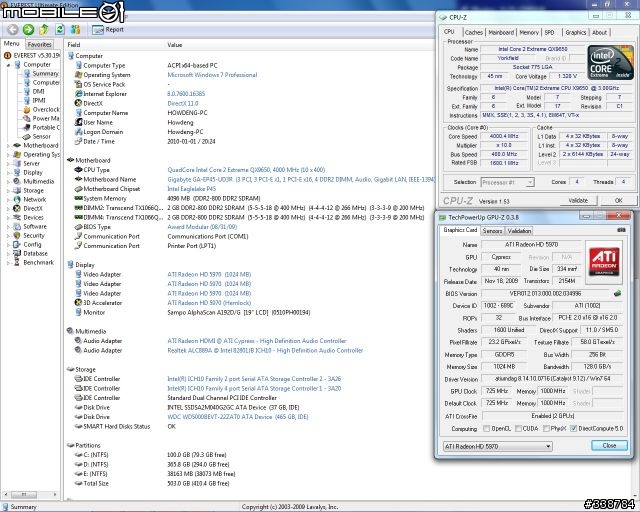Screen dimensions: 640x512
Task: Click the Software icon in the tree
Action: pyautogui.click(x=17, y=226)
